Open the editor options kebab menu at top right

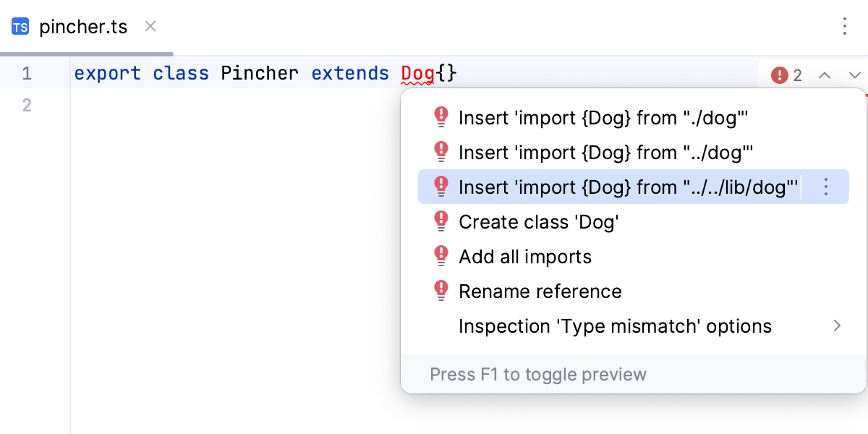click(845, 26)
